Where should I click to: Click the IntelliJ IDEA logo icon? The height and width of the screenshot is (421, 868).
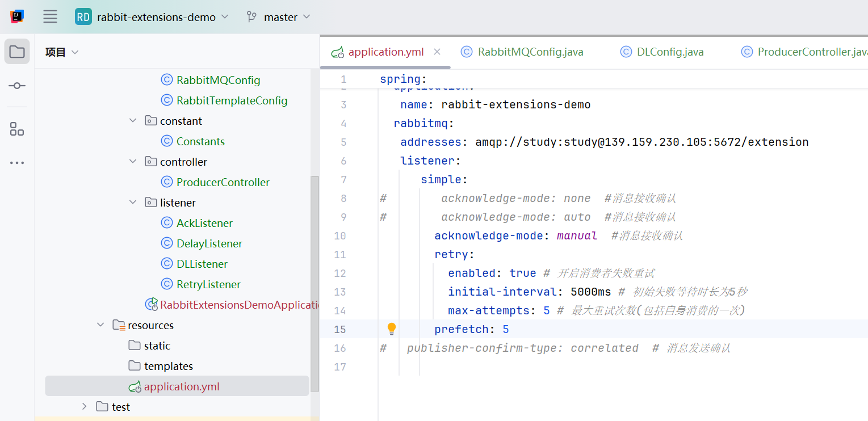(x=17, y=17)
